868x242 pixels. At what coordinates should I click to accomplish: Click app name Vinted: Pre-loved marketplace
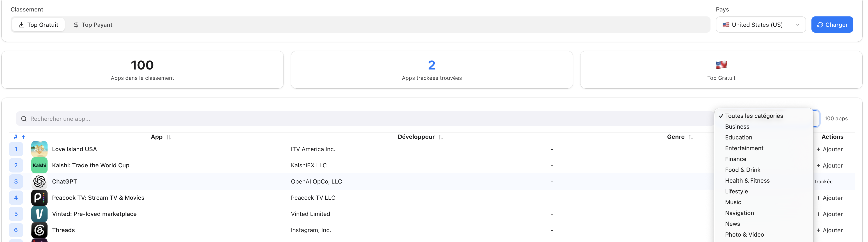(94, 214)
